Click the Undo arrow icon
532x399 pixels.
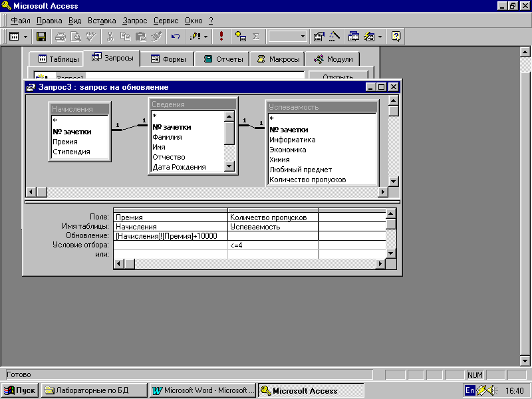176,37
